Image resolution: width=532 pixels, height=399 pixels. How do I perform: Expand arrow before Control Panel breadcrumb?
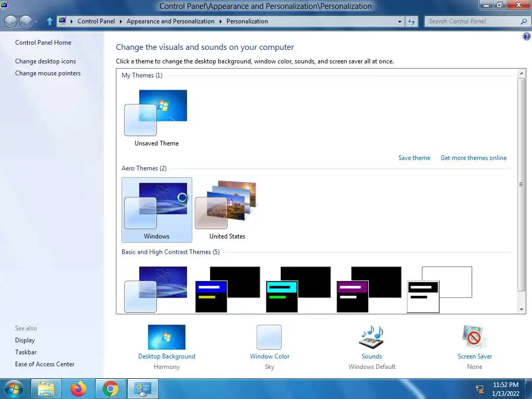[x=72, y=21]
